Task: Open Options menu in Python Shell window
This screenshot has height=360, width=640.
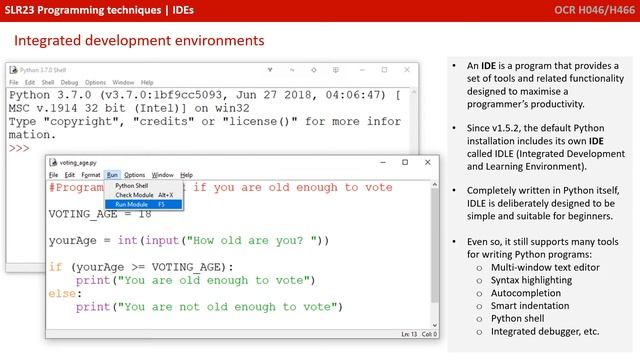Action: click(95, 82)
